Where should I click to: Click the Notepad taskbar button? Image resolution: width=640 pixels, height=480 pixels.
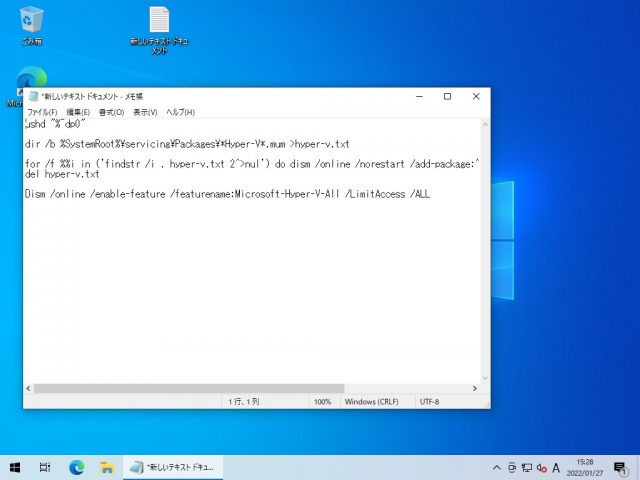click(x=174, y=467)
